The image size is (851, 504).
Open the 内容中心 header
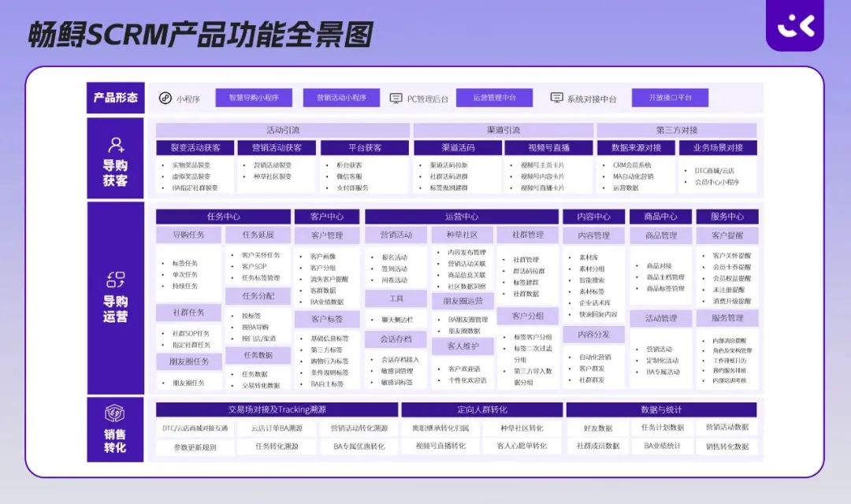594,217
